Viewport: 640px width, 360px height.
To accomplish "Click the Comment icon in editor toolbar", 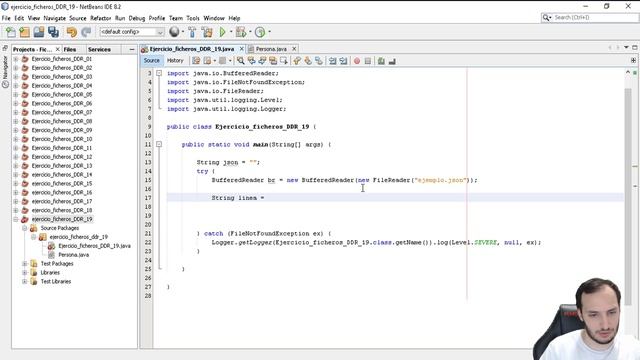I will click(381, 61).
